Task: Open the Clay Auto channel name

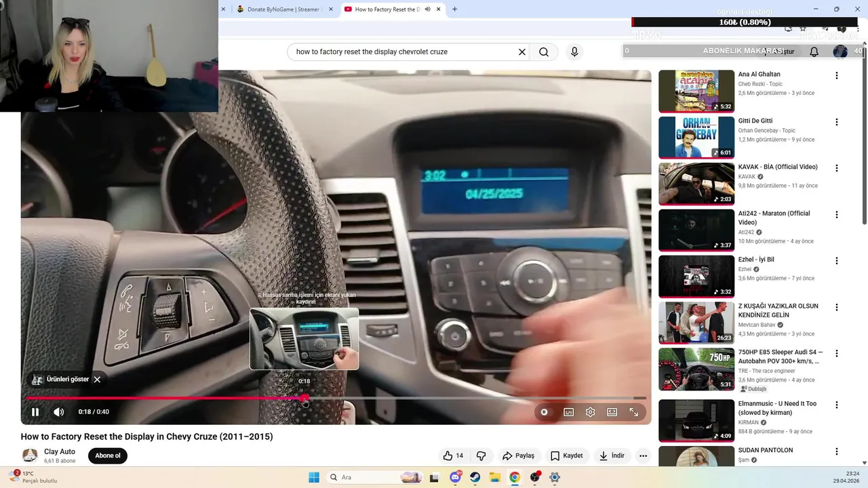Action: 60,451
